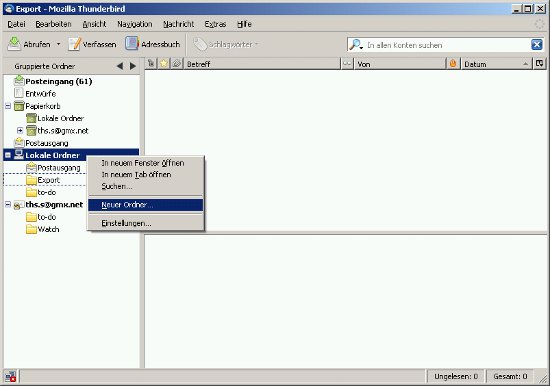Open the Datei menu

(x=16, y=24)
